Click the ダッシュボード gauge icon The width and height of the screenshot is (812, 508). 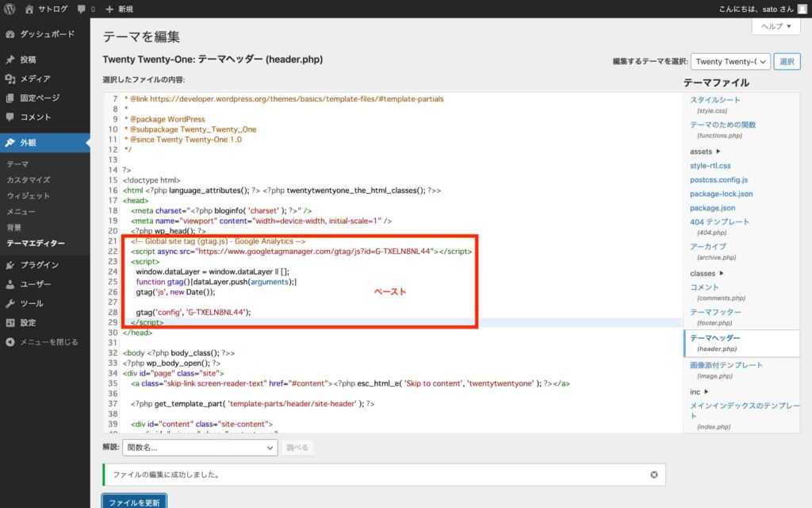(10, 34)
